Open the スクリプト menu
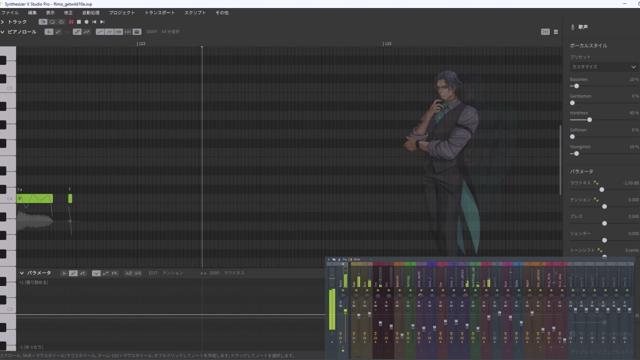Screen dimensions: 640x360 (195, 13)
